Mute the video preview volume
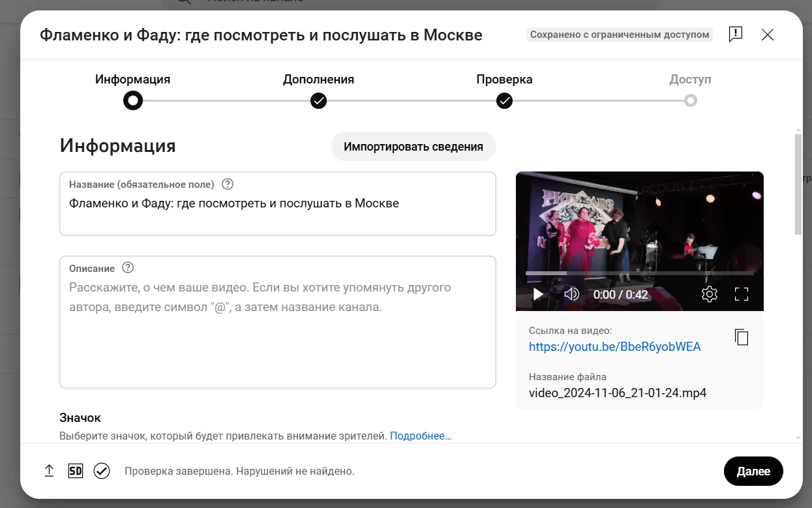 [x=572, y=294]
